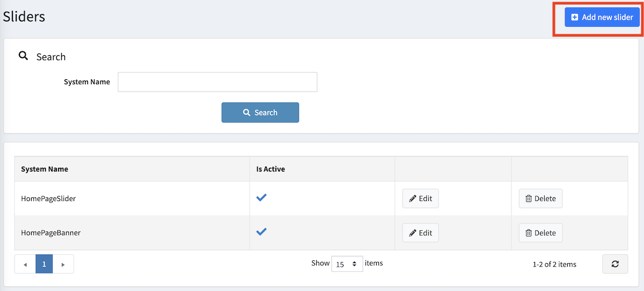
Task: Focus the System Name text field
Action: click(x=217, y=82)
